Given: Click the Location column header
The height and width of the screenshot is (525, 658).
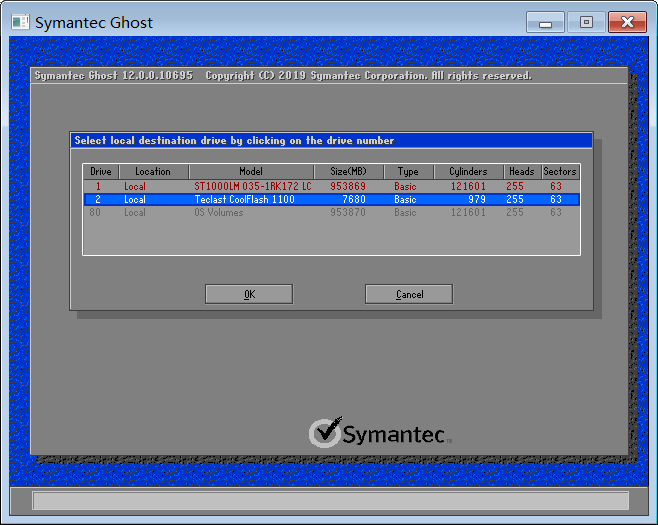Looking at the screenshot, I should (x=153, y=172).
